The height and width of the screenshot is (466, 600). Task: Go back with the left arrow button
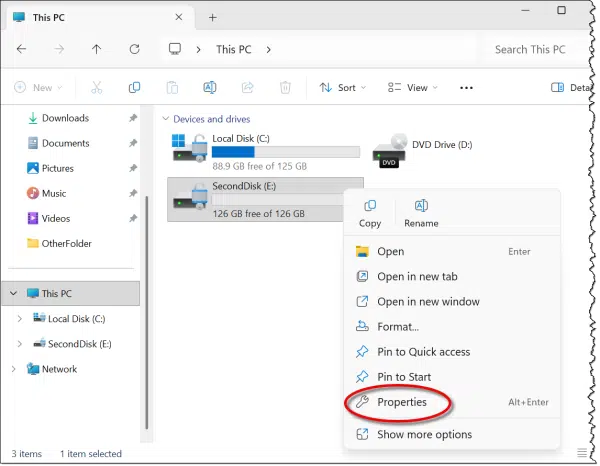pos(21,49)
